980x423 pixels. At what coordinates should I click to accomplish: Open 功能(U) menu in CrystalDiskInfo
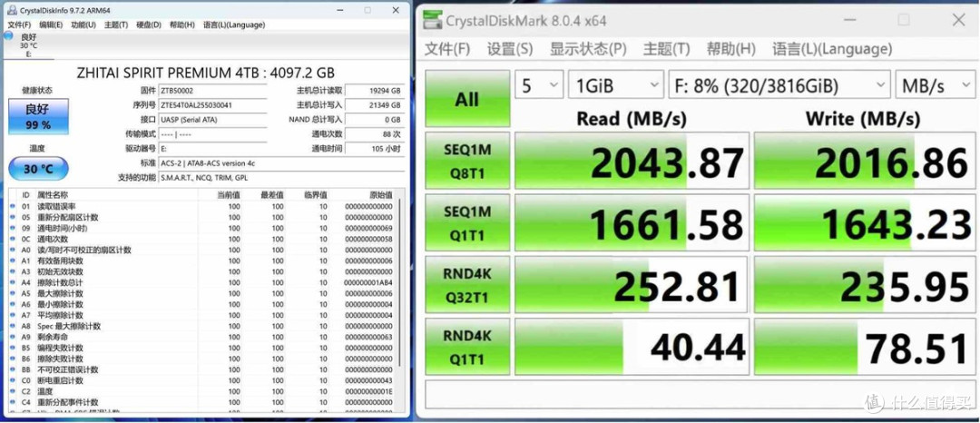coord(83,25)
